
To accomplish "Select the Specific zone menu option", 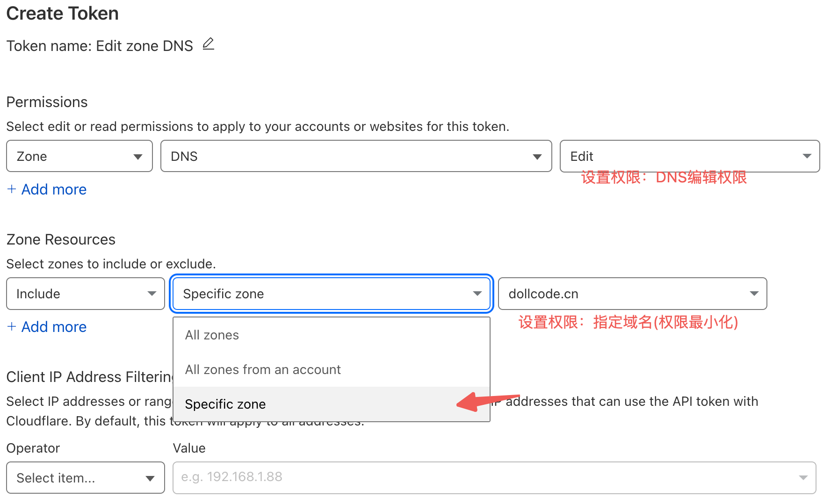I will click(x=225, y=404).
